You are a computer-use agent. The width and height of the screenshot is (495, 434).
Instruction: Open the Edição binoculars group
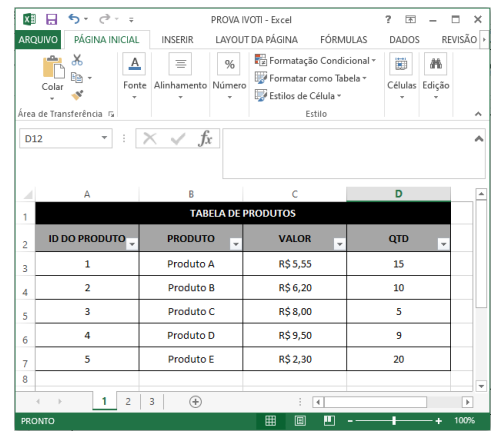coord(435,63)
